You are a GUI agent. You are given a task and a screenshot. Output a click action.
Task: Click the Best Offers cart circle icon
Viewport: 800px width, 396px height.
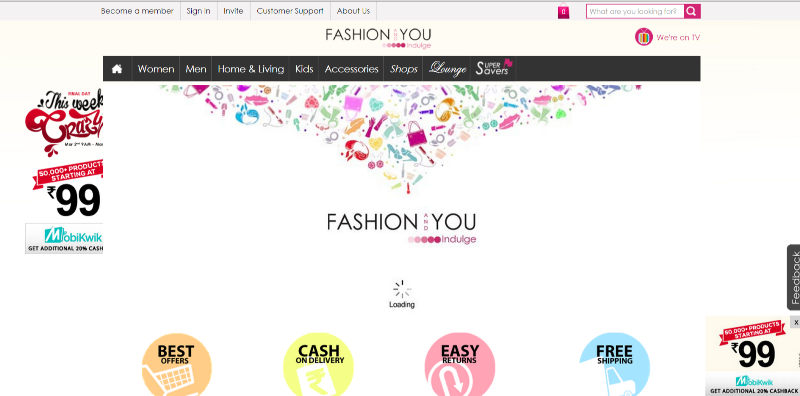click(176, 364)
